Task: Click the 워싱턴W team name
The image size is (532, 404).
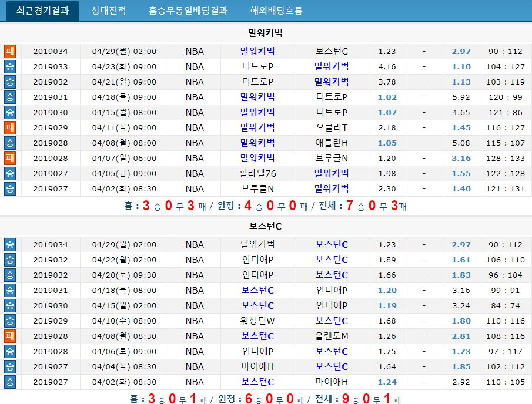Action: point(258,321)
